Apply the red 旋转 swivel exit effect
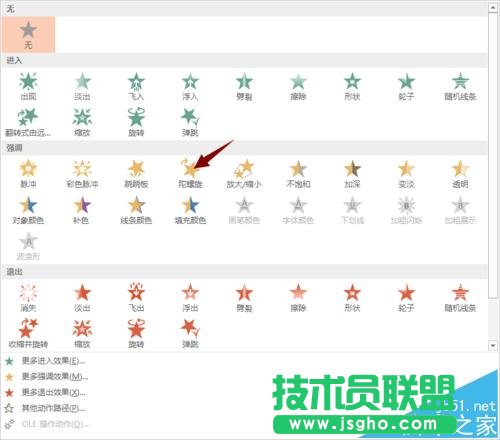The width and height of the screenshot is (500, 440). tap(136, 334)
